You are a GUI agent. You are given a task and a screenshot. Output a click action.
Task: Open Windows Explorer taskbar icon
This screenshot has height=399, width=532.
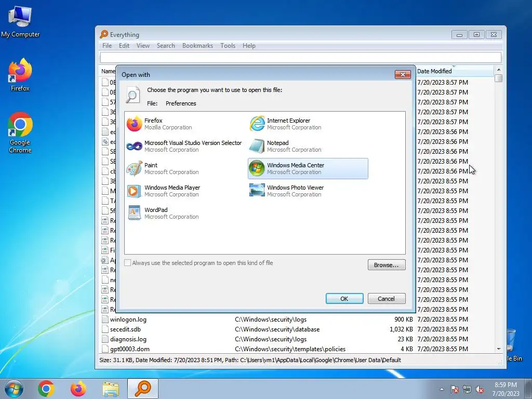[111, 389]
